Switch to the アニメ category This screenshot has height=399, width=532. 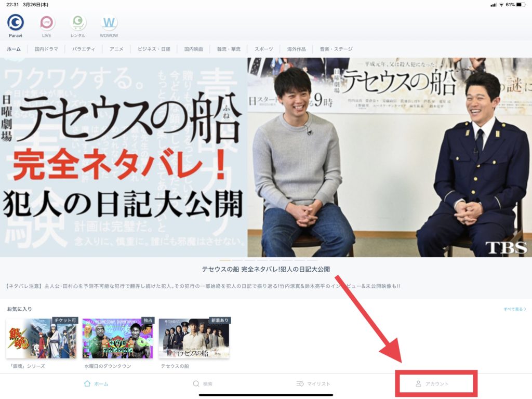[116, 49]
